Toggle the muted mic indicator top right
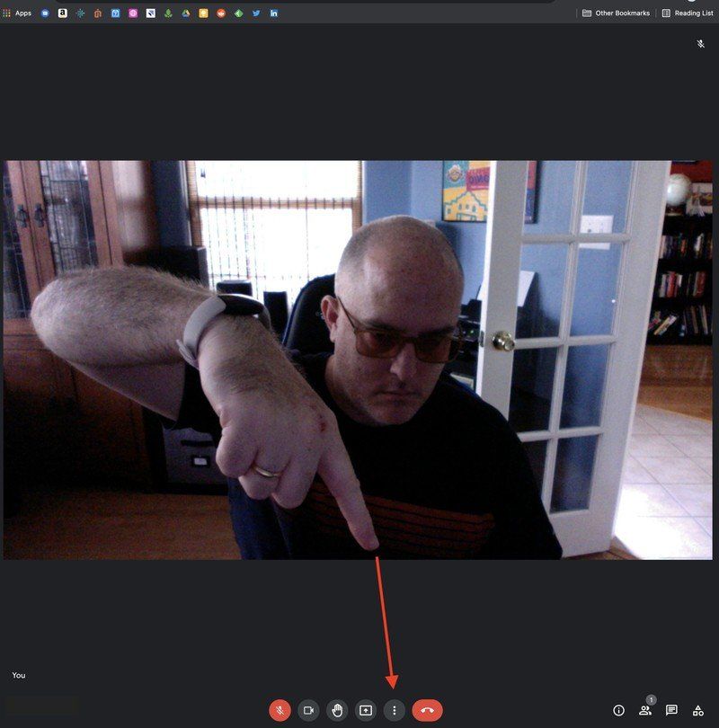This screenshot has height=728, width=719. [x=700, y=43]
